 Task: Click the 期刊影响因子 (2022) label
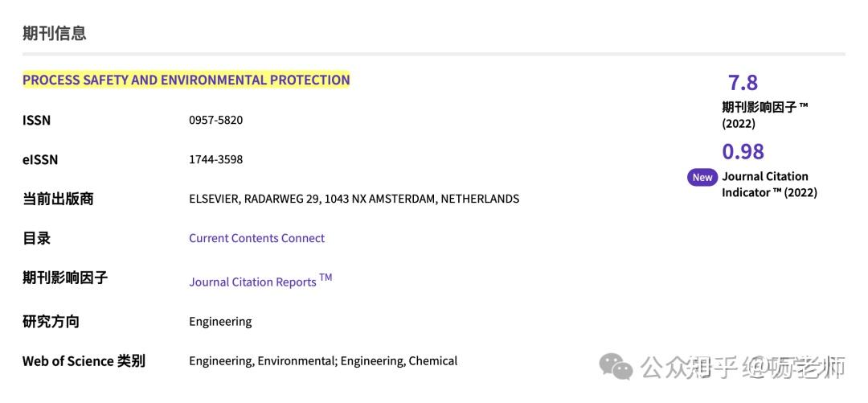[x=764, y=115]
